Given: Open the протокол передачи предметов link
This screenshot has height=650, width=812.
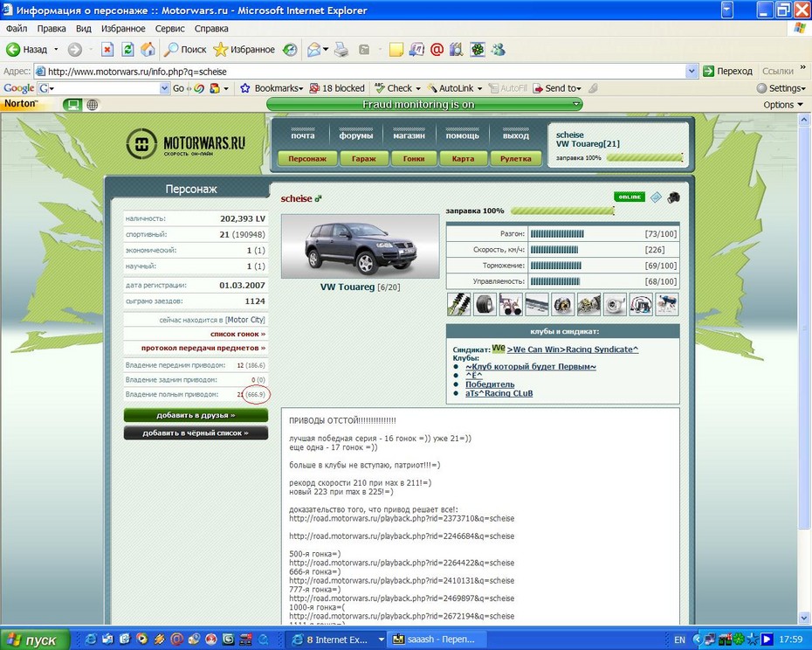Looking at the screenshot, I should [203, 348].
